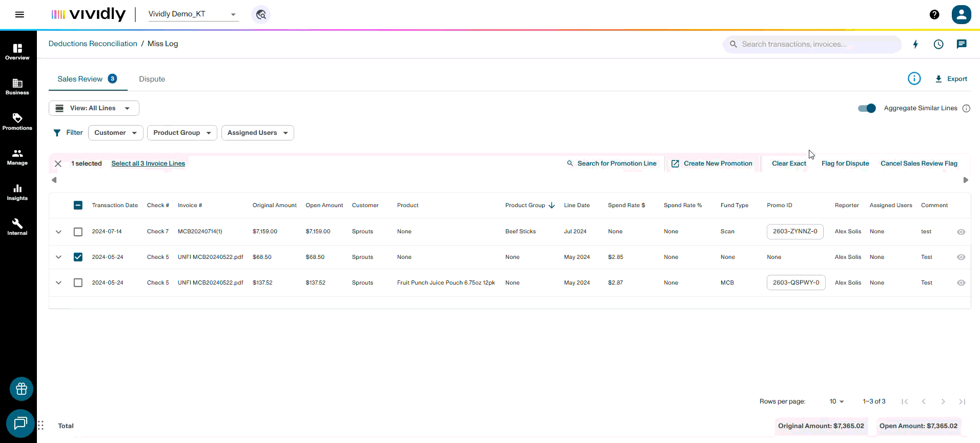Viewport: 980px width, 443px height.
Task: Jump to the first page of results
Action: [905, 401]
